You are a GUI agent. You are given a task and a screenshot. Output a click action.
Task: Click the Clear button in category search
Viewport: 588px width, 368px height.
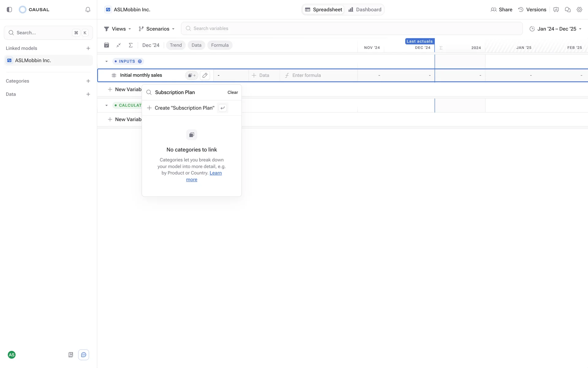click(x=232, y=92)
